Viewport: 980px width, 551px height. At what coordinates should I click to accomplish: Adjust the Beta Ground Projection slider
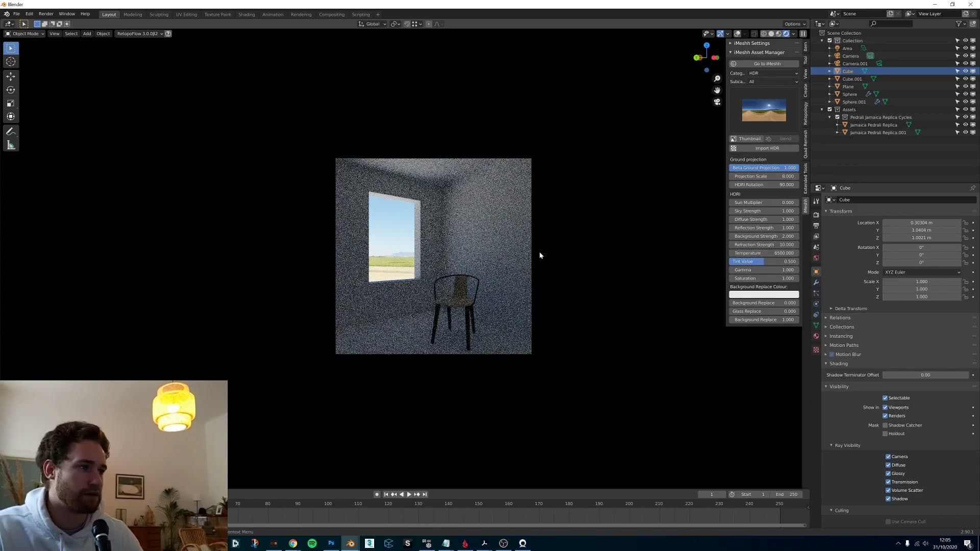(764, 168)
